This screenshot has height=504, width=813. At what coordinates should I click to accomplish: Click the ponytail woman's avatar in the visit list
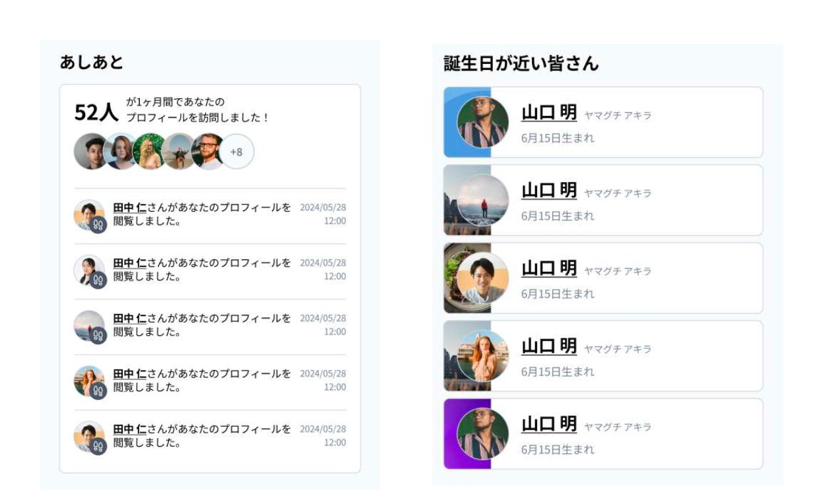tap(89, 270)
